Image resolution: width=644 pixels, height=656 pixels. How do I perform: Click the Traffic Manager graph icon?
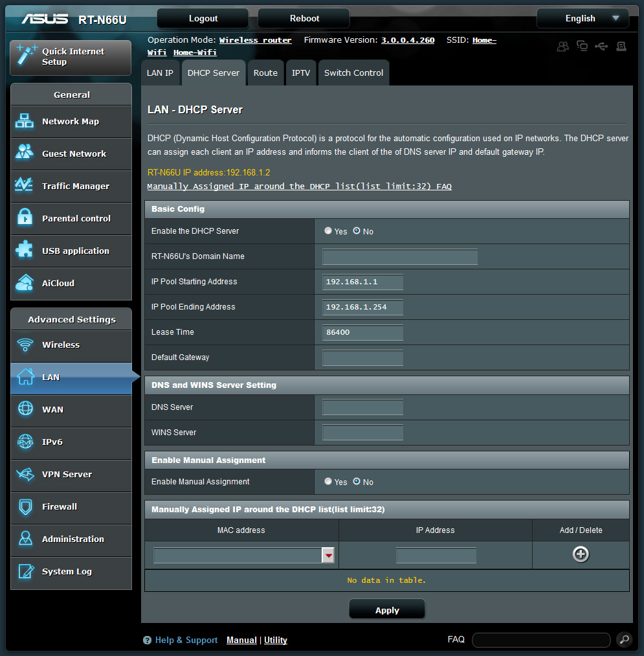pyautogui.click(x=24, y=185)
